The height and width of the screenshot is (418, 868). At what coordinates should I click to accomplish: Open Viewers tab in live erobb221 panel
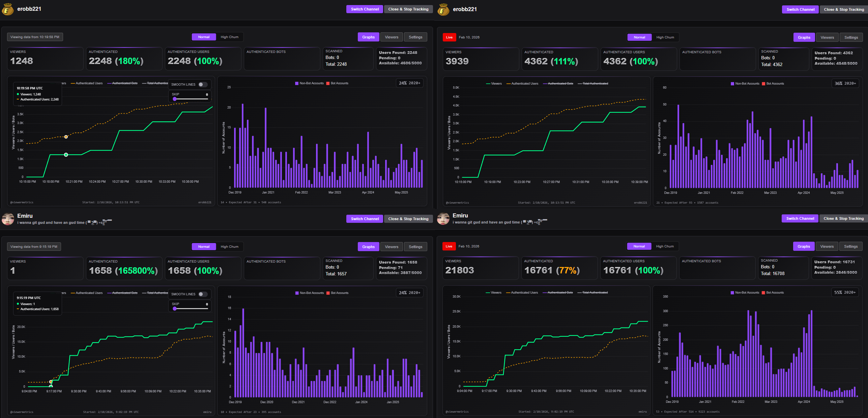(x=827, y=37)
